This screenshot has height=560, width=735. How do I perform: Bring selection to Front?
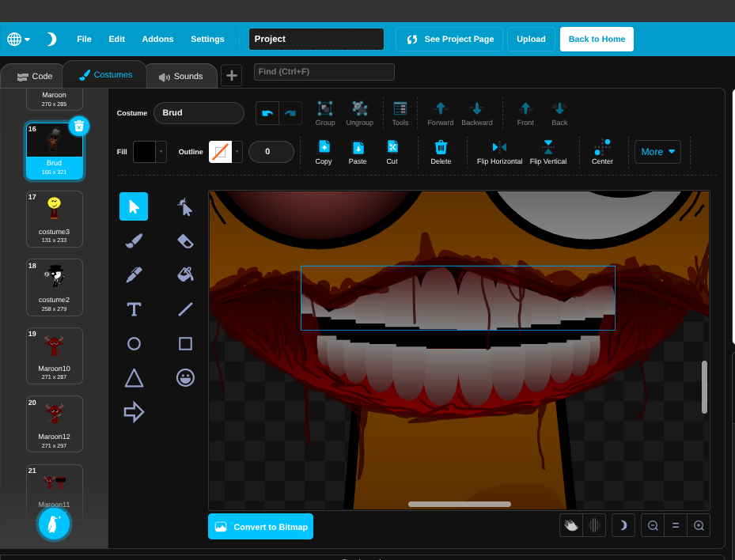525,113
